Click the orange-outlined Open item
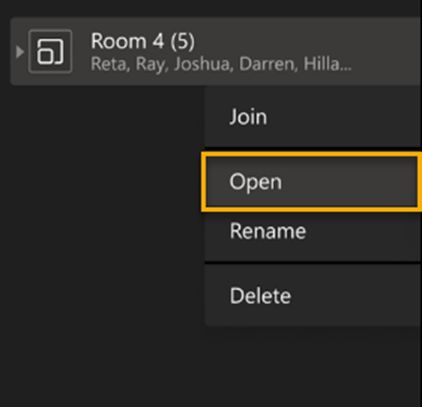 (x=311, y=182)
